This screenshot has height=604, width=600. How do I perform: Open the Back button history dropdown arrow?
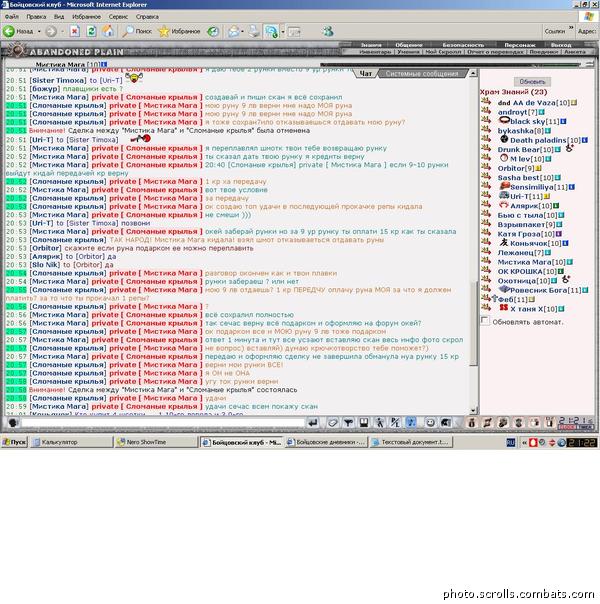(39, 31)
